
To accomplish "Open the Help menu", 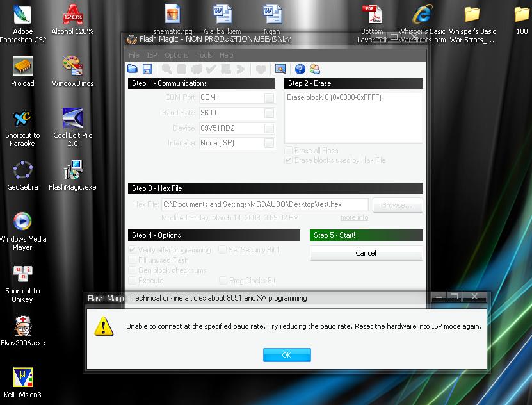I will coord(226,55).
